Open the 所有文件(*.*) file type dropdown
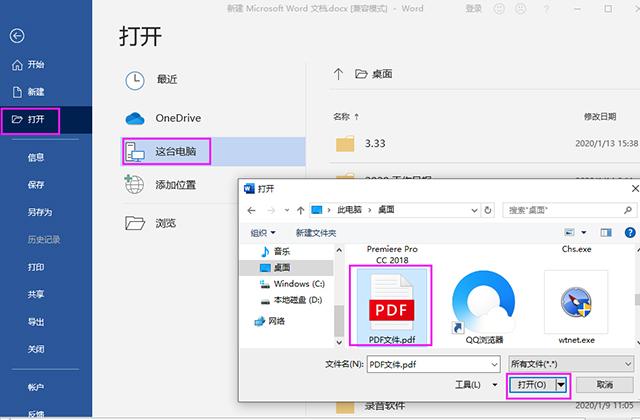 click(x=571, y=364)
